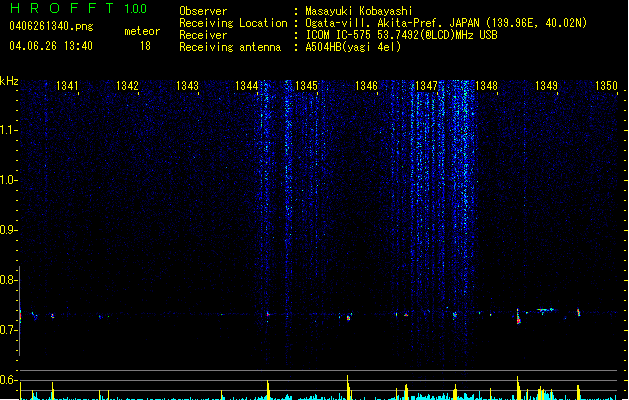Click the 1346 time axis marker
Viewport: 629px width, 400px height.
[x=367, y=86]
